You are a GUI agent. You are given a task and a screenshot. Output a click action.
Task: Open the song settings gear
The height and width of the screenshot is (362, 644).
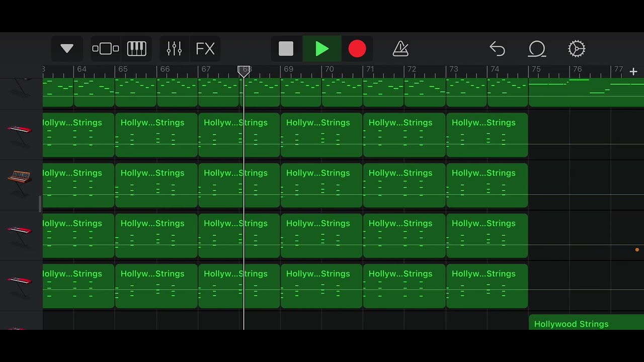[x=577, y=49]
